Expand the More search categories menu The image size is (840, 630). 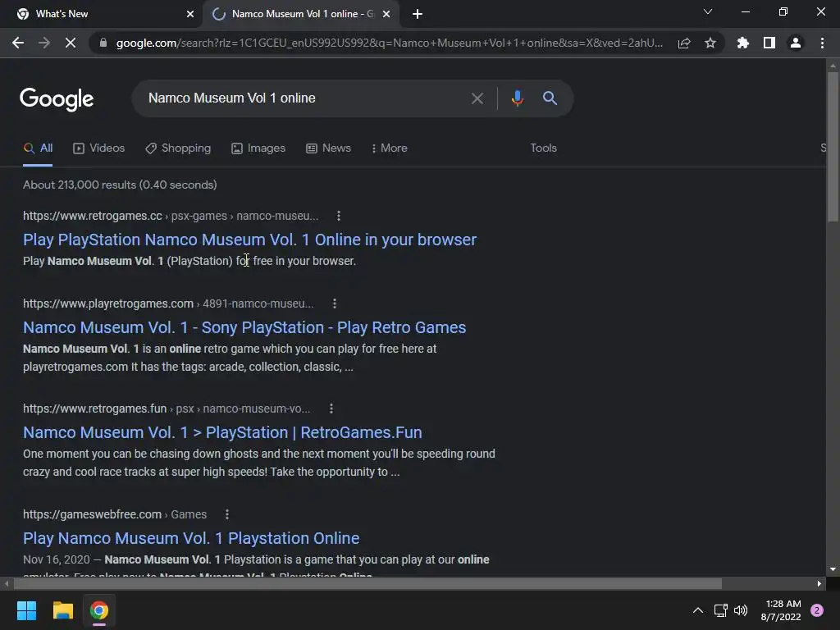[x=390, y=148]
